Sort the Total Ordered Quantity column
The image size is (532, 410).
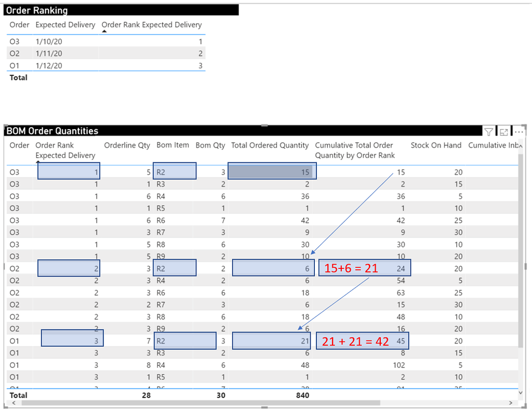point(270,145)
